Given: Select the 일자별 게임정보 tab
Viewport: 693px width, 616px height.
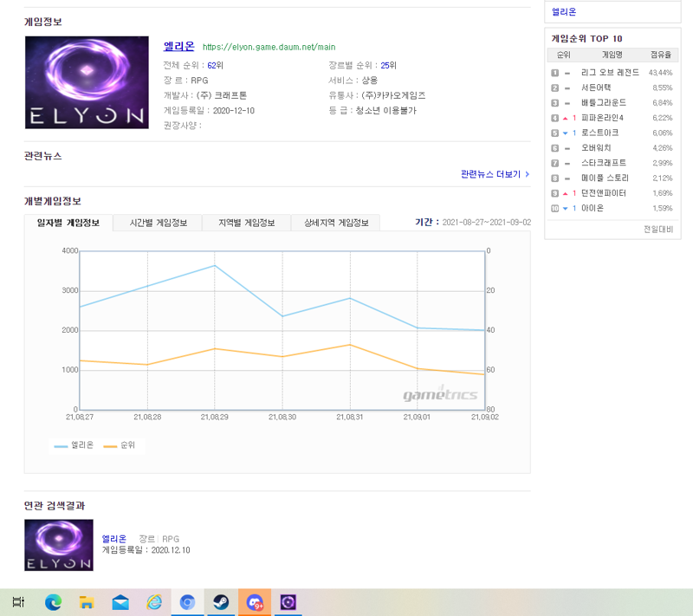Looking at the screenshot, I should click(x=68, y=223).
